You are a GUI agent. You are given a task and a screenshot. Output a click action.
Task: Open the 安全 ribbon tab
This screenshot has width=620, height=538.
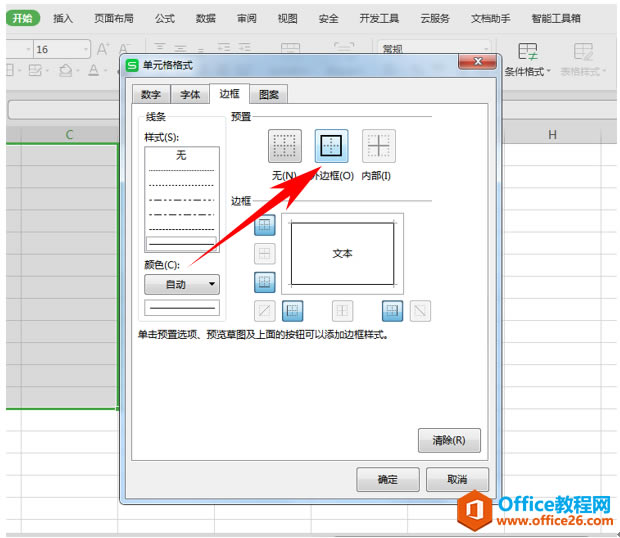(329, 18)
